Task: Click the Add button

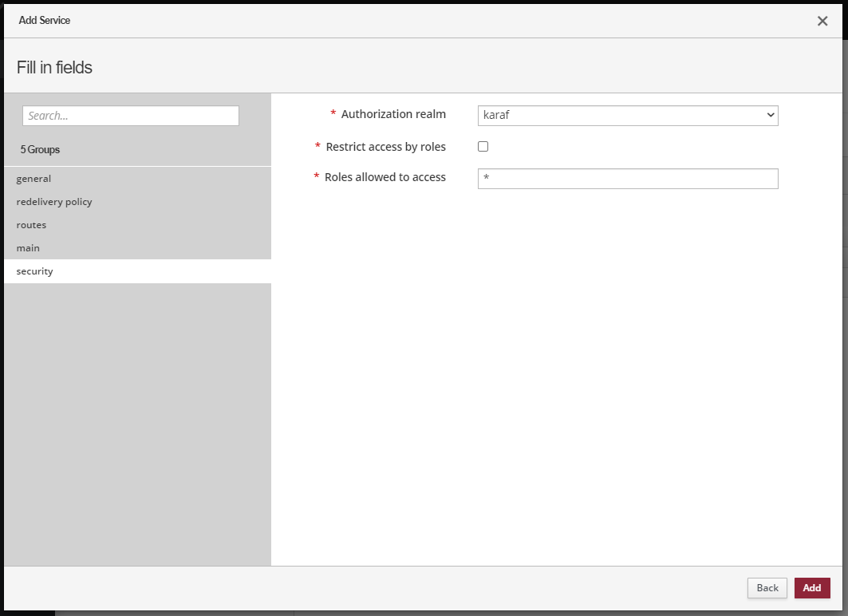Action: [811, 588]
